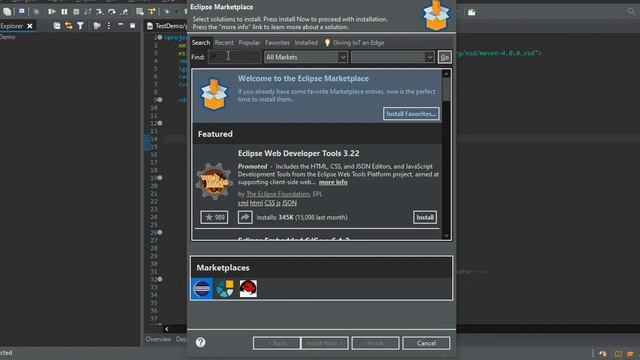The height and width of the screenshot is (360, 640).
Task: Click the Help question mark icon
Action: [200, 342]
